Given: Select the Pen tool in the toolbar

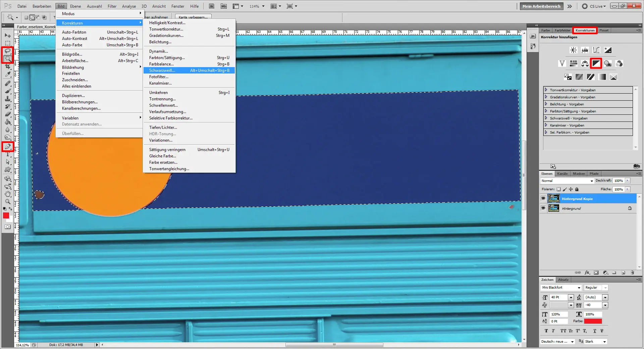Looking at the screenshot, I should coord(7,146).
